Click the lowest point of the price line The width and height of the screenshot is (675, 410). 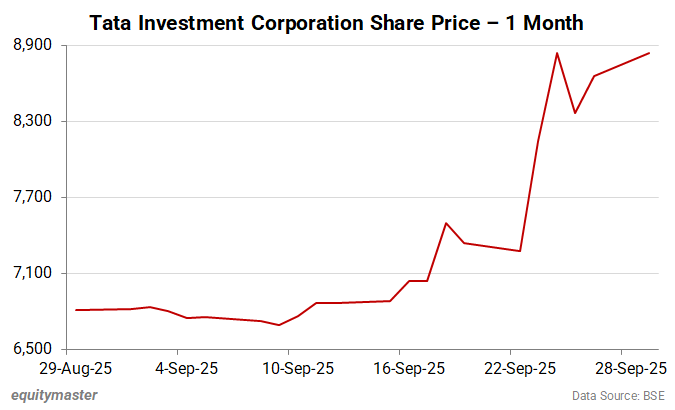click(279, 325)
